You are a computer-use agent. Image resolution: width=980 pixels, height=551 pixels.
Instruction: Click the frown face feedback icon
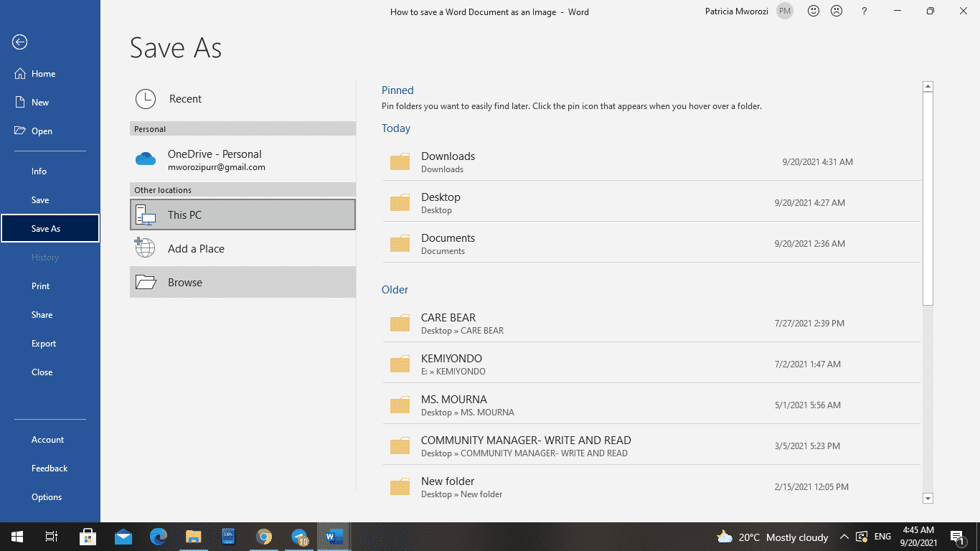(837, 11)
